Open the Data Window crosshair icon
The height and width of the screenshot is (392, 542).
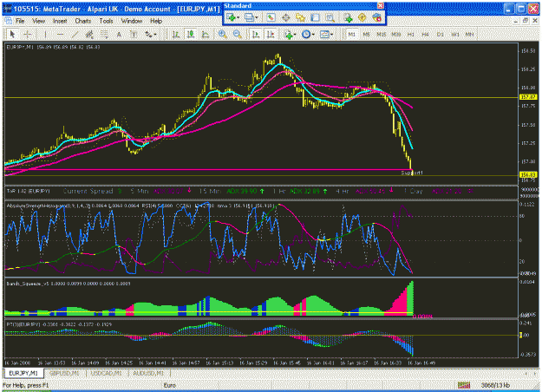click(286, 17)
